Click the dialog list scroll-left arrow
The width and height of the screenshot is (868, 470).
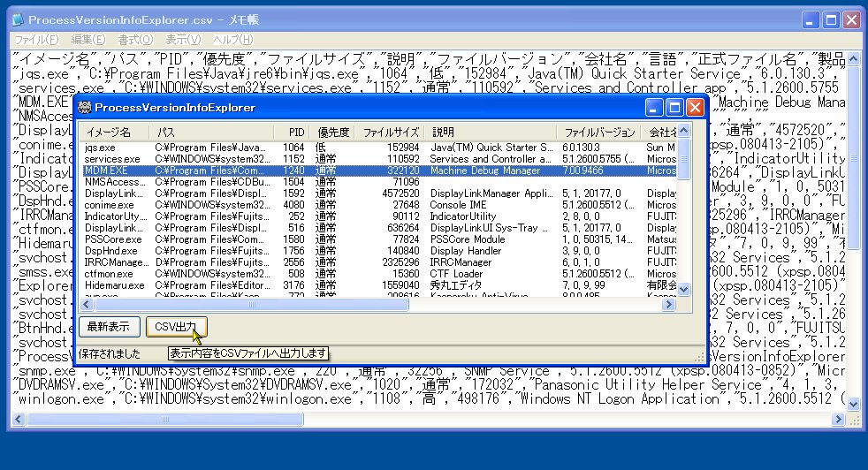coord(87,304)
